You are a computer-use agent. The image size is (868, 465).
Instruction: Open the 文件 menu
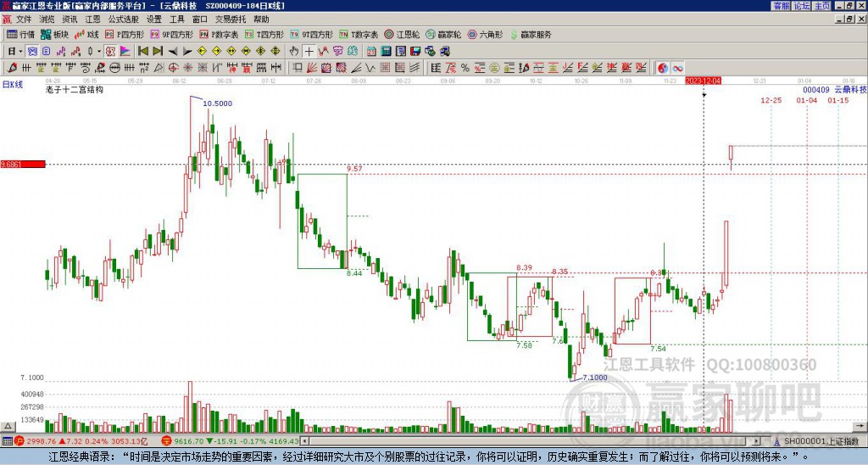24,20
